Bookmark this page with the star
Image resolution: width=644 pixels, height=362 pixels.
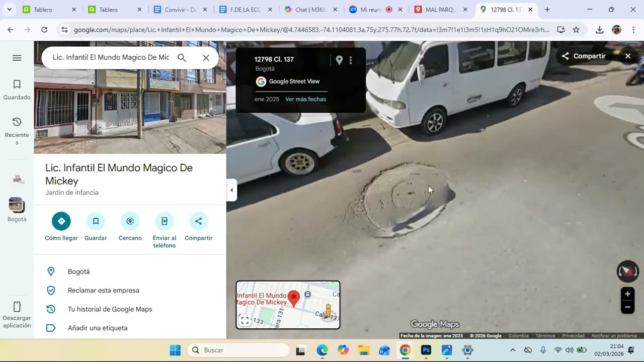[x=576, y=30]
